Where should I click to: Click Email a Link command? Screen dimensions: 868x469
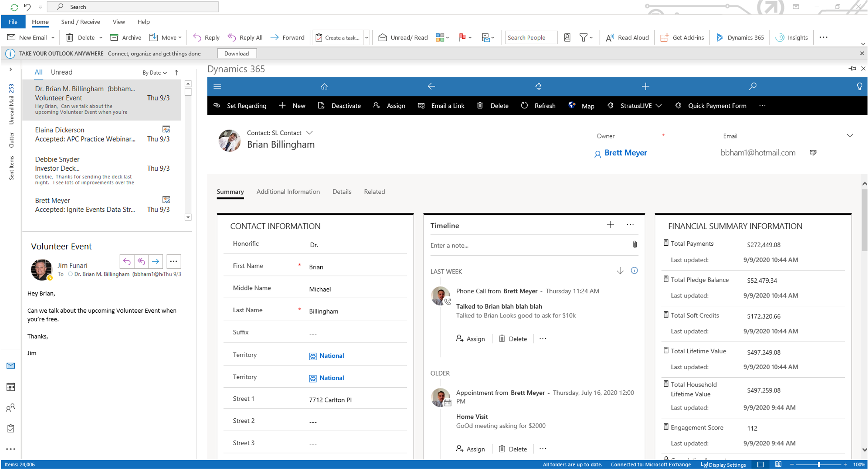coord(441,106)
